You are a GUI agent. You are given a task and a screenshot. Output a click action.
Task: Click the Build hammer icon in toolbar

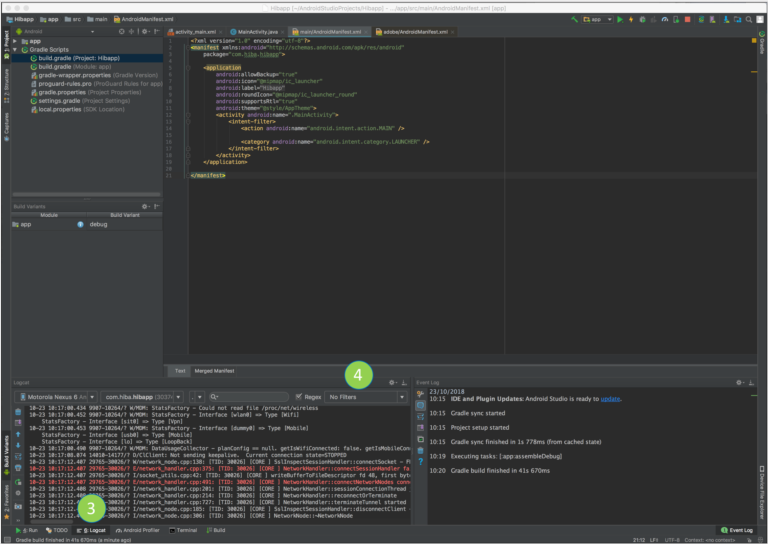coord(572,19)
